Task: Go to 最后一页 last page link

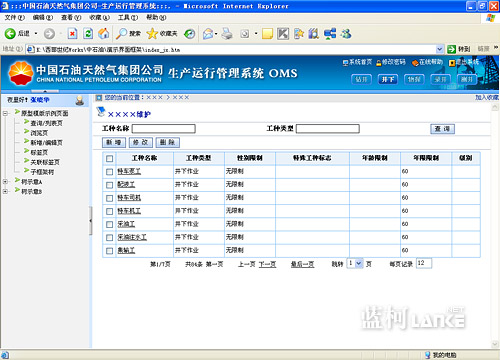Action: coord(302,264)
